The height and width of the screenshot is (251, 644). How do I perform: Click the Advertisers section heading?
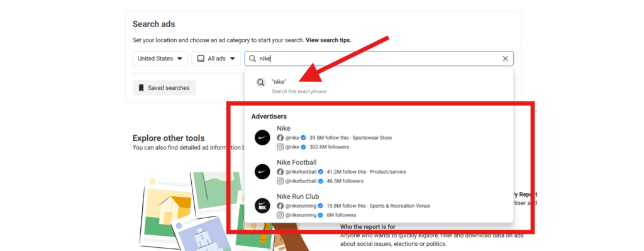pyautogui.click(x=269, y=116)
